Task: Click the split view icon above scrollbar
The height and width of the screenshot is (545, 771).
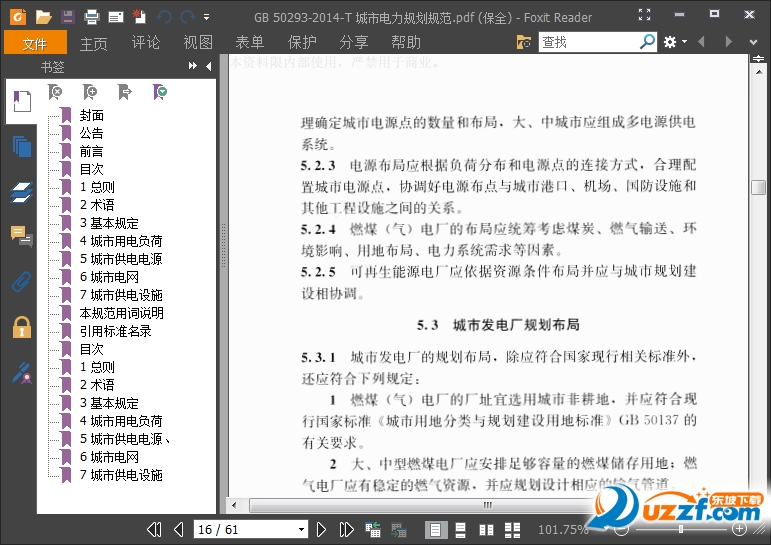Action: click(758, 59)
